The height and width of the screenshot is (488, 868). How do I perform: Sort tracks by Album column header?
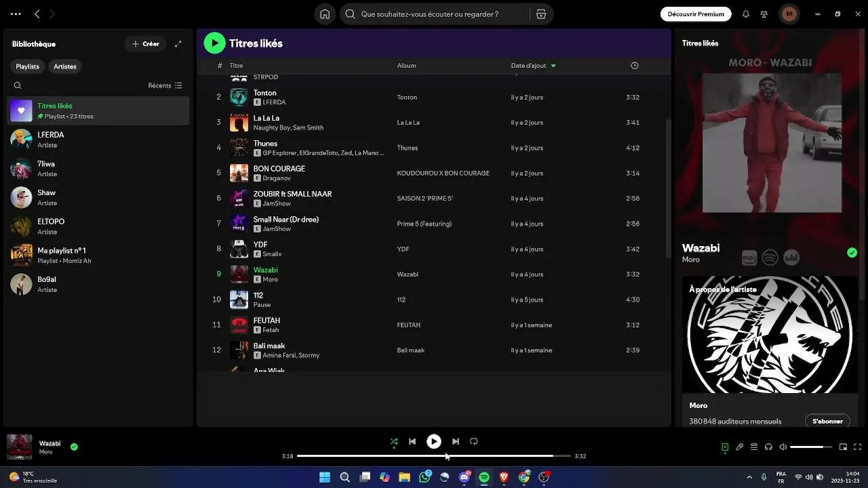point(406,66)
